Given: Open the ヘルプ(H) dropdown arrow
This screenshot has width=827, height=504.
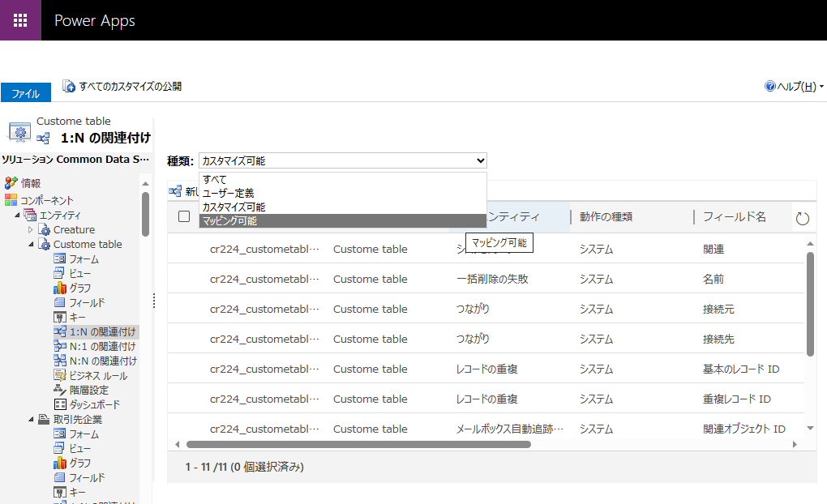Looking at the screenshot, I should pyautogui.click(x=821, y=87).
